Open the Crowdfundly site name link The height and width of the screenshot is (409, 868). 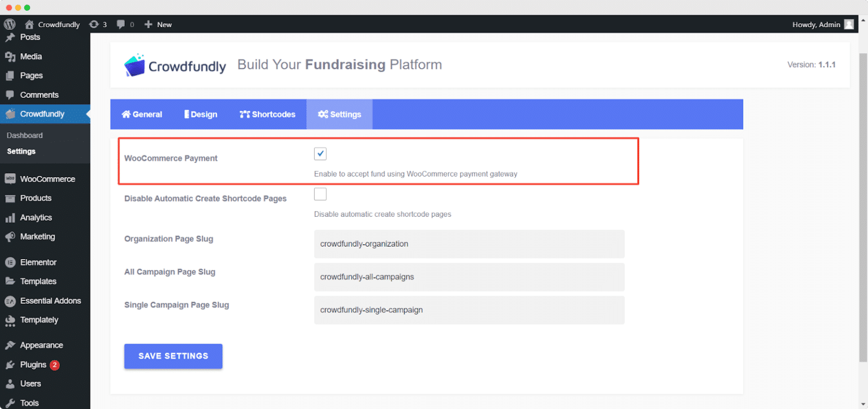point(59,24)
